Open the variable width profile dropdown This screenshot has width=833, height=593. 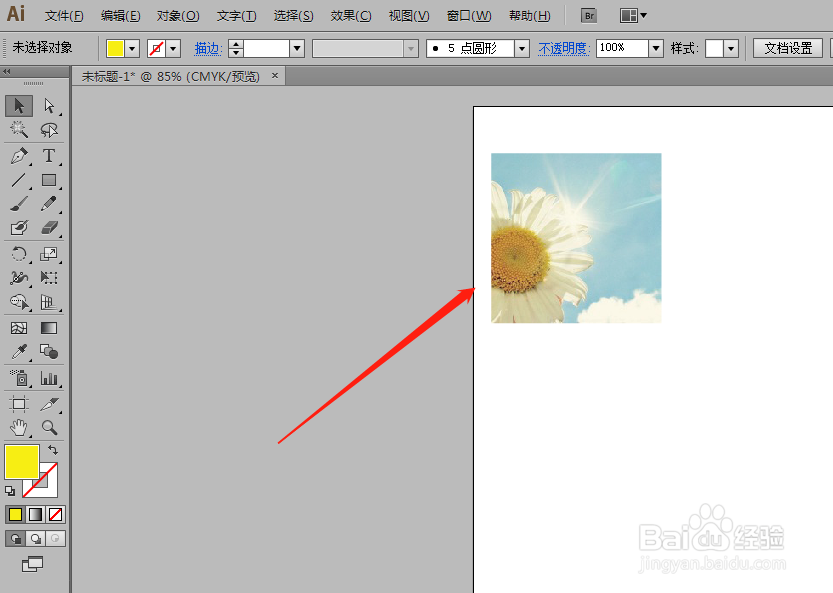click(x=410, y=49)
